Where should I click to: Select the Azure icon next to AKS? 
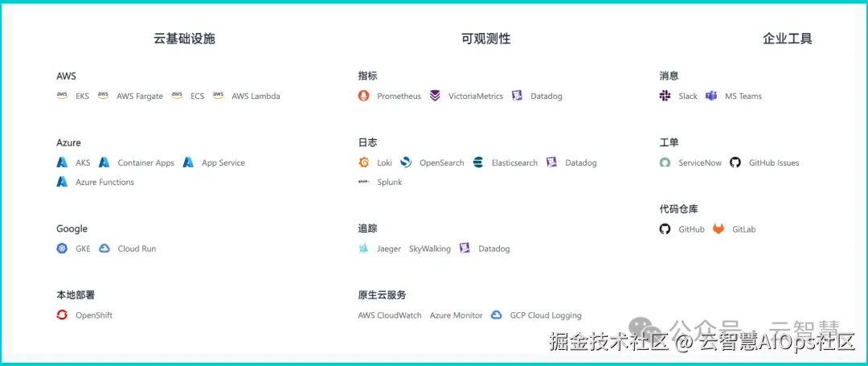pyautogui.click(x=62, y=162)
